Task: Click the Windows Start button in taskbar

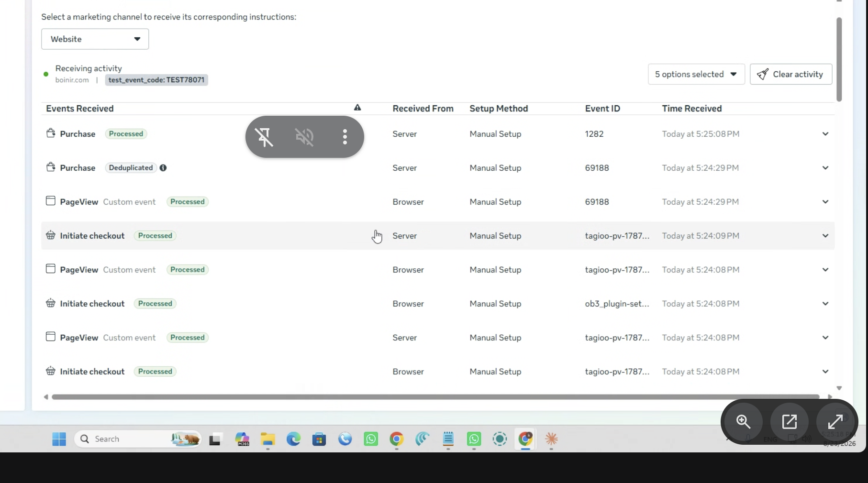Action: 59,439
